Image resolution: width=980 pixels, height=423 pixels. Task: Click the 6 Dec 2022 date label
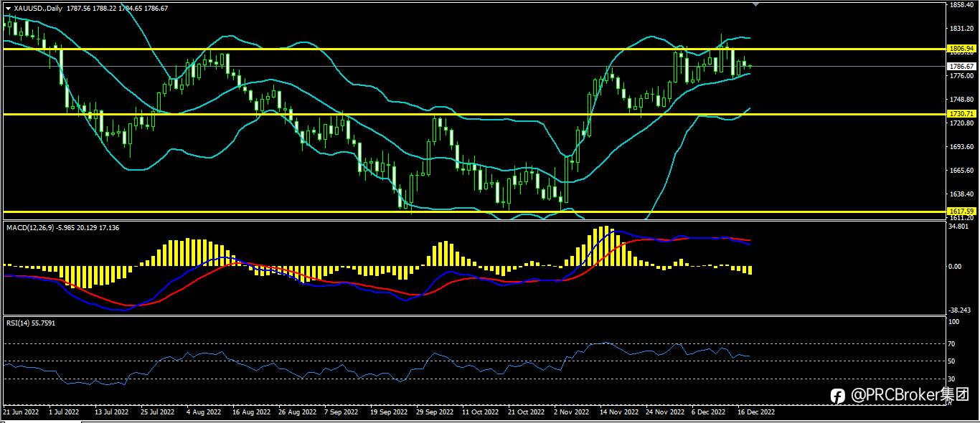709,413
